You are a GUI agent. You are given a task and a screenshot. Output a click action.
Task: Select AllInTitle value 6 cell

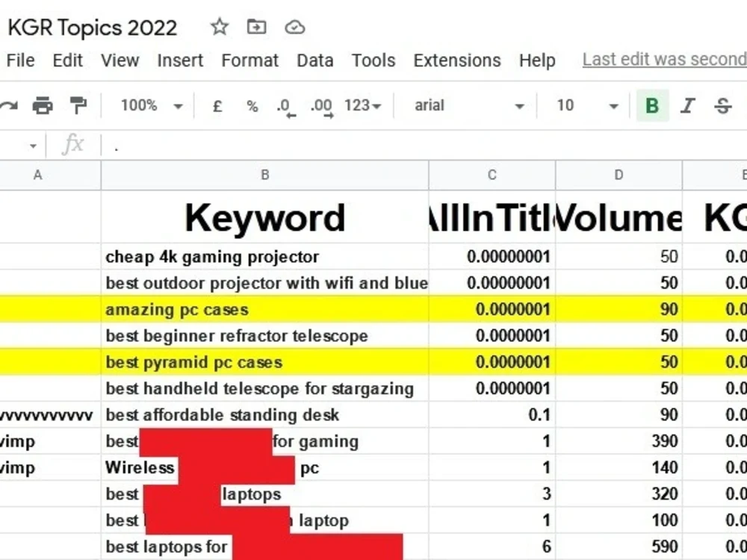[492, 547]
